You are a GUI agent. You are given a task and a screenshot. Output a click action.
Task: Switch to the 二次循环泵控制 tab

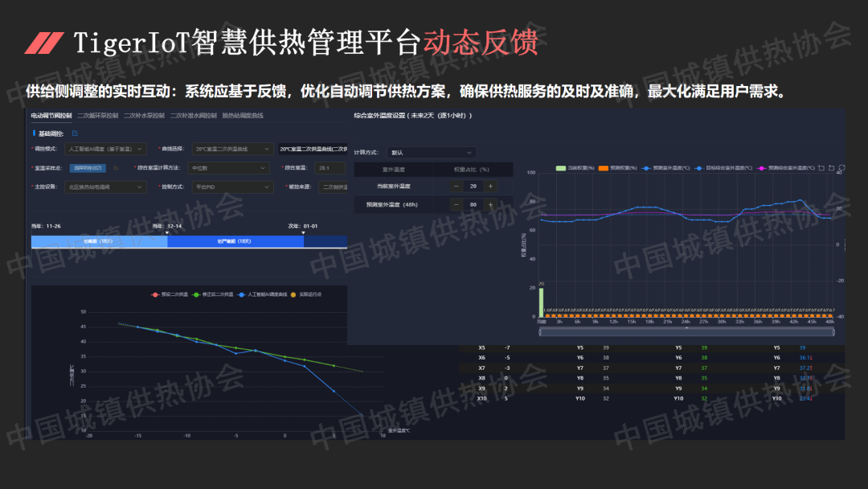click(x=98, y=116)
